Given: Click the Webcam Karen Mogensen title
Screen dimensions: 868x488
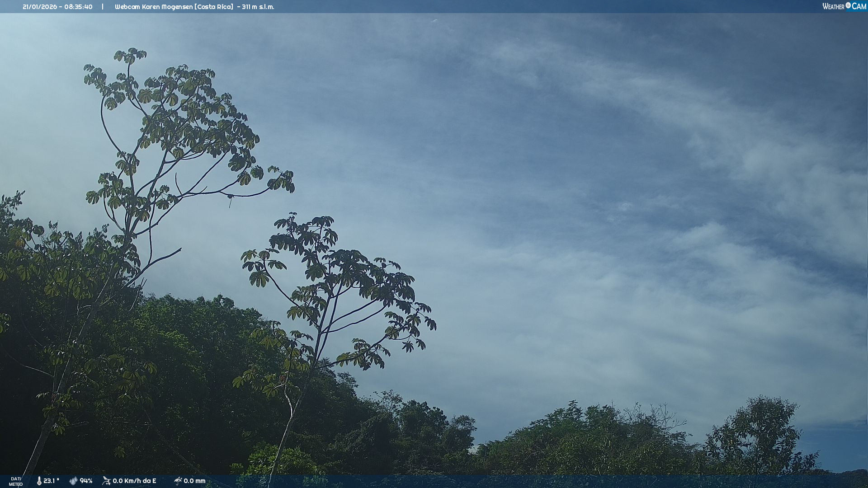Looking at the screenshot, I should click(x=153, y=7).
